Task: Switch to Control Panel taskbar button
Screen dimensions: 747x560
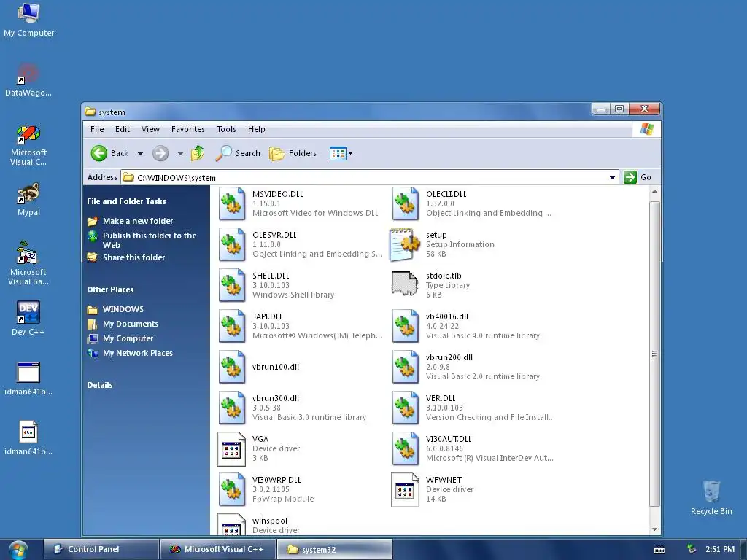Action: (101, 549)
